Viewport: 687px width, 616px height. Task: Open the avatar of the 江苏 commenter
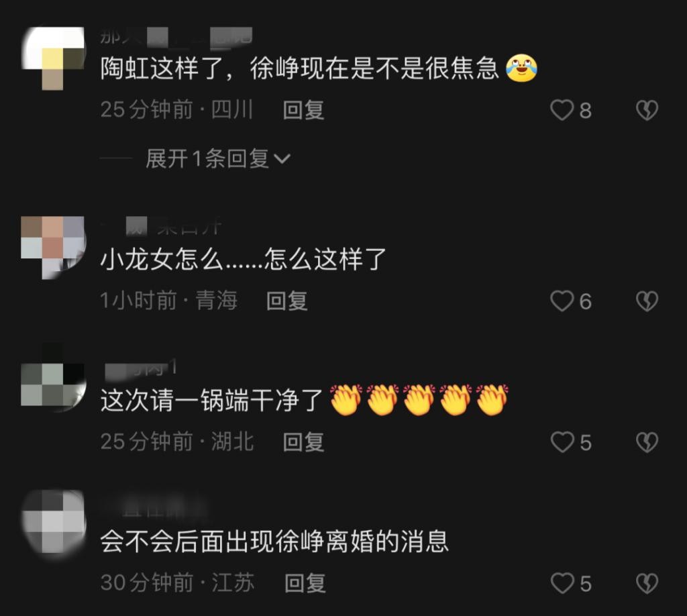[53, 521]
